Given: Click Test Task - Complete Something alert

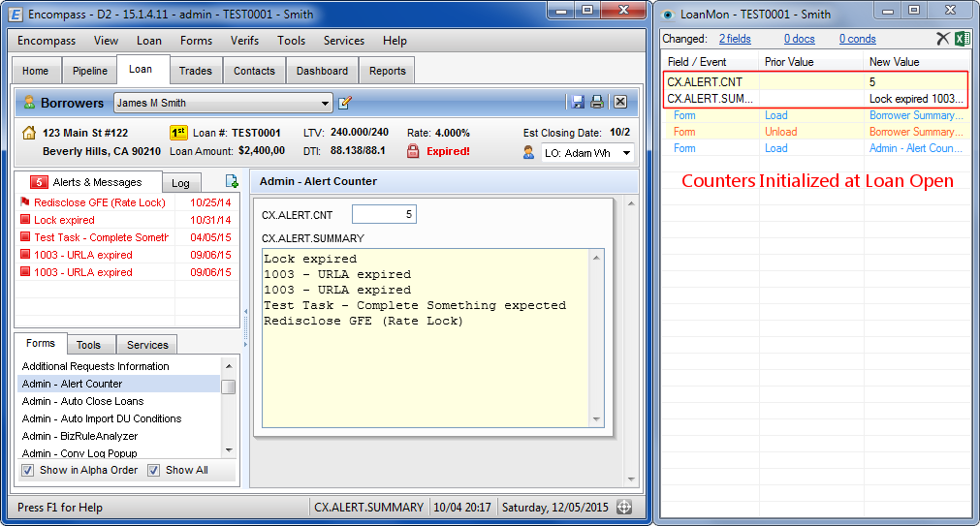Looking at the screenshot, I should click(x=101, y=237).
